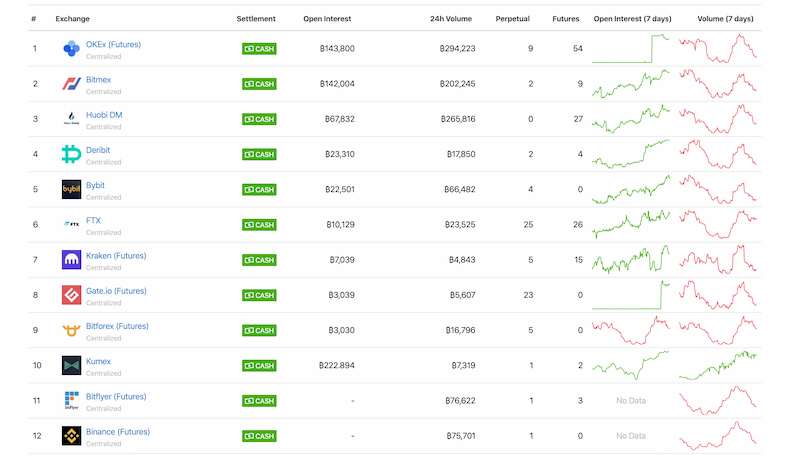Select Bybit 24h volume ₿66,482

pyautogui.click(x=460, y=189)
